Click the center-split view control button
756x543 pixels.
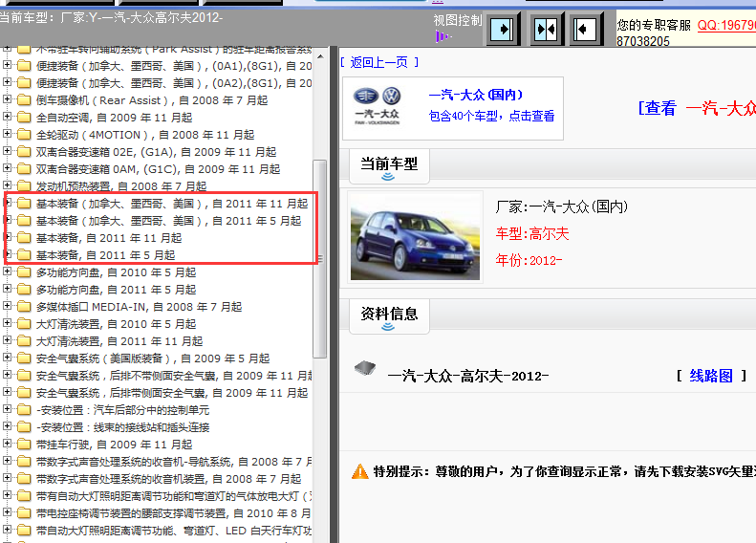pyautogui.click(x=546, y=30)
